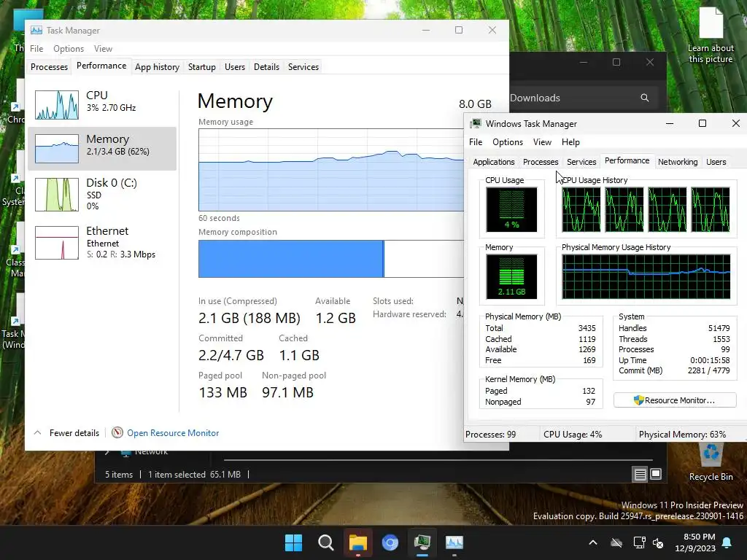Viewport: 747px width, 560px height.
Task: Open File Explorer from the taskbar
Action: point(357,542)
